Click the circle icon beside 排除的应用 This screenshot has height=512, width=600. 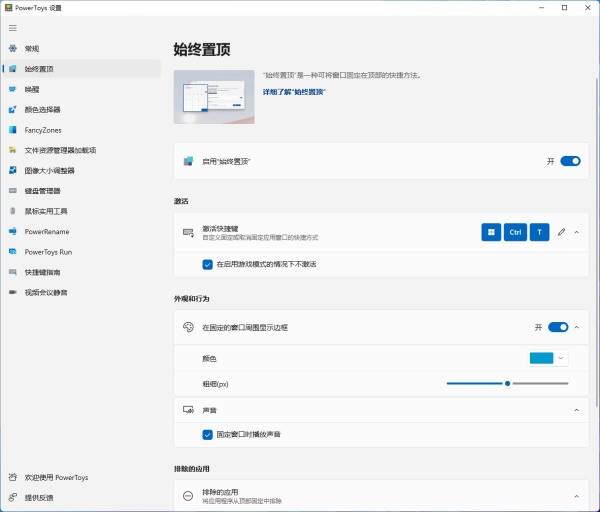(188, 496)
